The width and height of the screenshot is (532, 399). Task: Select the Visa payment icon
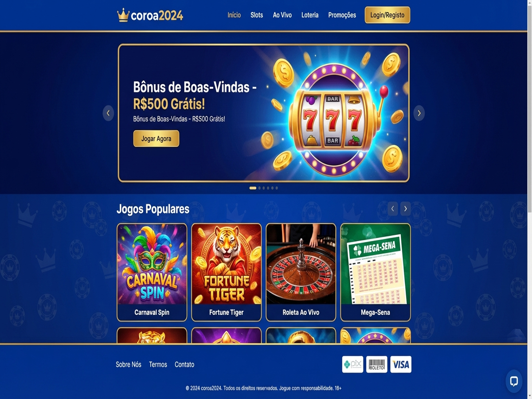[x=401, y=364]
